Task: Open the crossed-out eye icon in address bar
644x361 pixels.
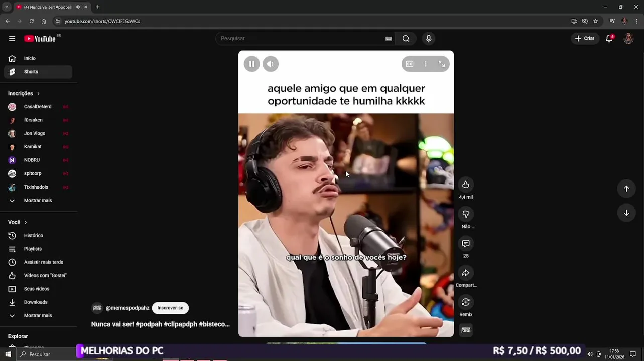Action: point(585,21)
